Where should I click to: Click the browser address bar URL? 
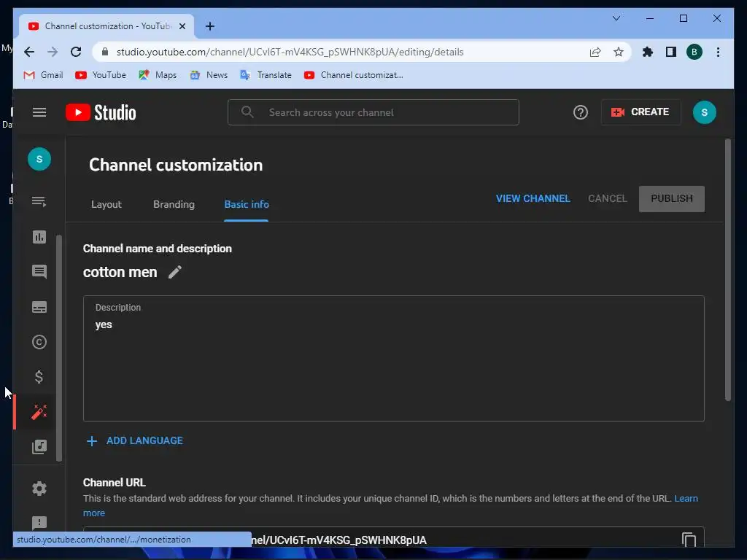click(290, 52)
